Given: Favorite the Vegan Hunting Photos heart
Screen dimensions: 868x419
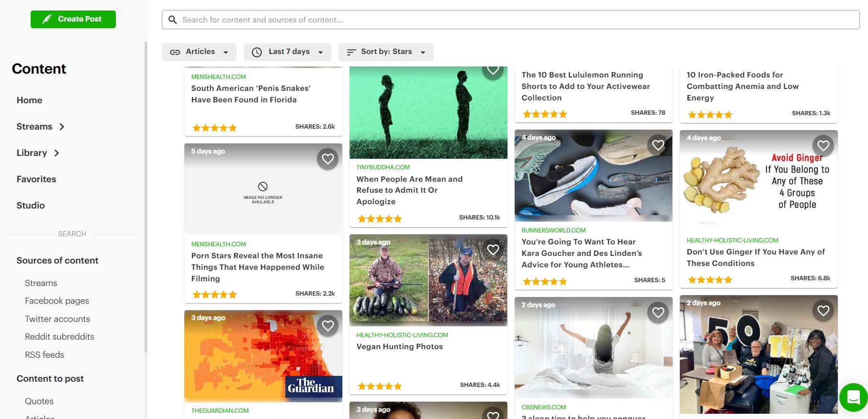Looking at the screenshot, I should coord(493,250).
